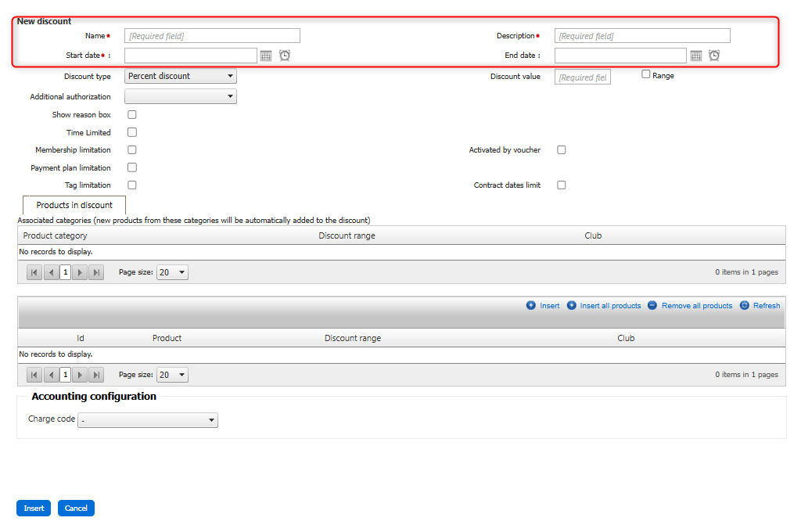Tick the Time Limited checkbox
Screen dimensions: 801x532
coord(132,133)
